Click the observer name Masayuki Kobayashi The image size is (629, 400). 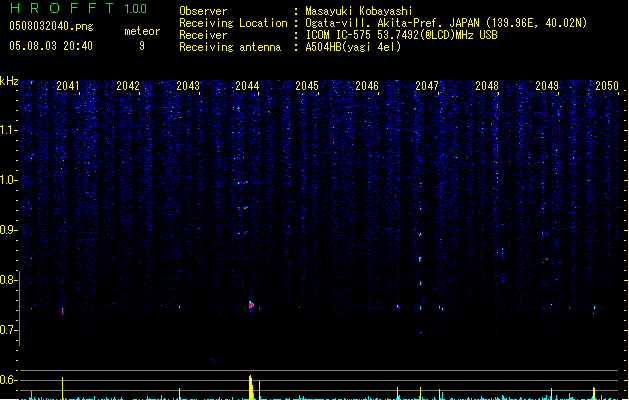pos(359,11)
